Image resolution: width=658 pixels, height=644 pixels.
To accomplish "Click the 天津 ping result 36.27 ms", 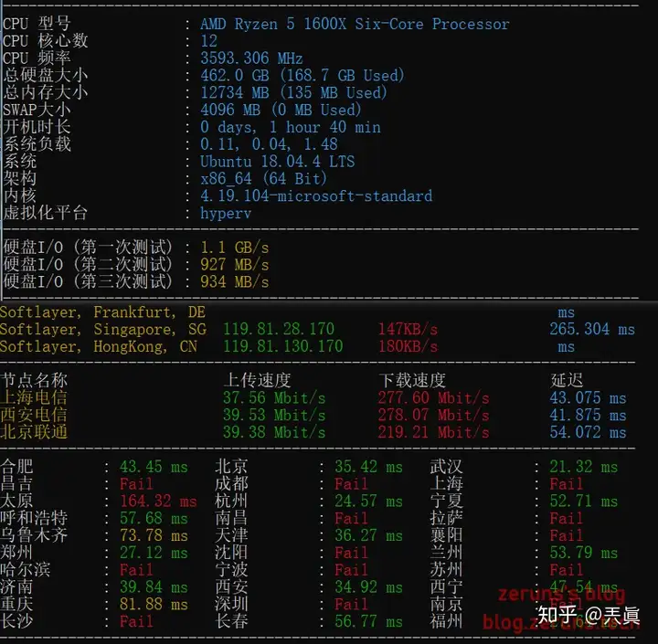I will point(368,535).
